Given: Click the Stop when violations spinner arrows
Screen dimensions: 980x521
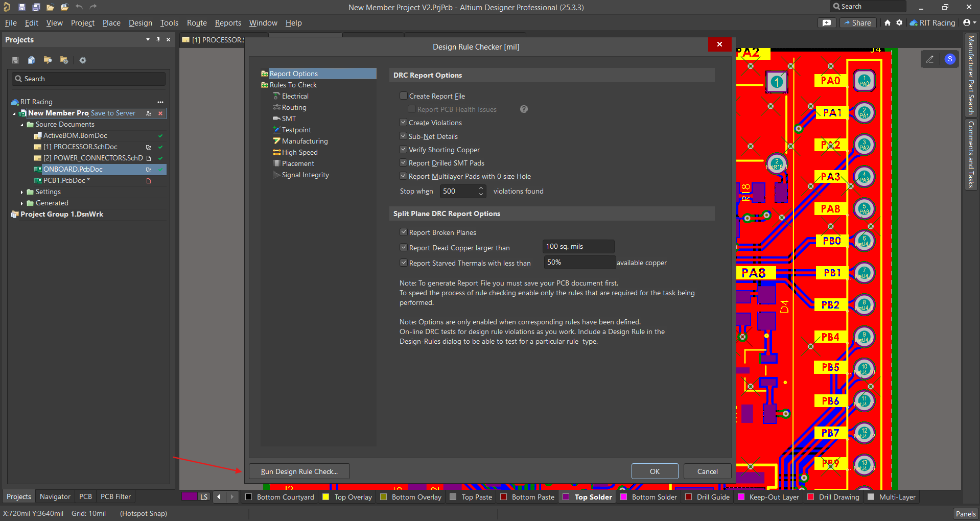Looking at the screenshot, I should pos(481,191).
